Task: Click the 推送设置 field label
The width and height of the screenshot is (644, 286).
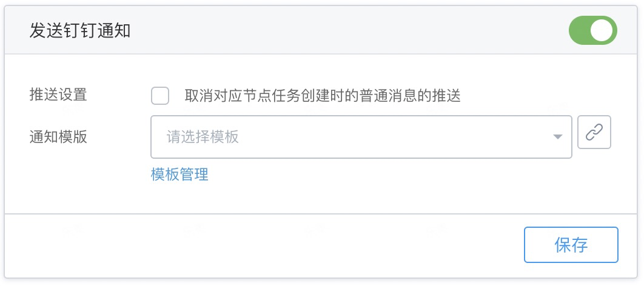Action: [x=58, y=95]
